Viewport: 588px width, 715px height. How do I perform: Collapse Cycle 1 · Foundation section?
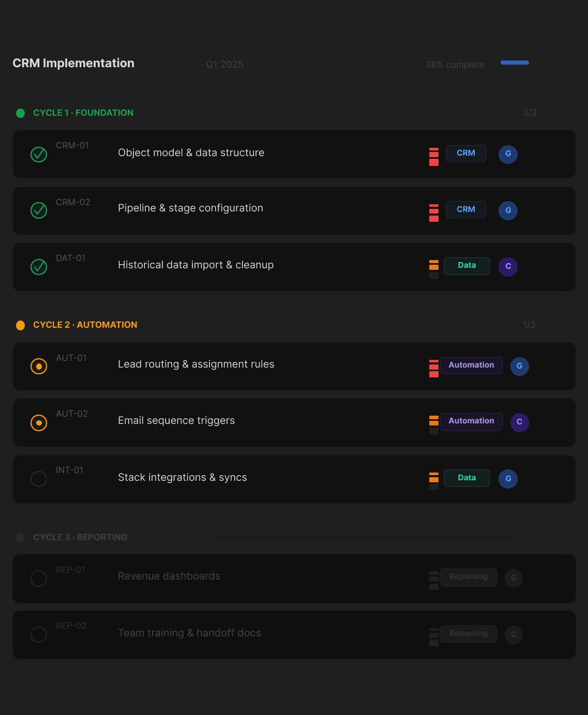pos(83,113)
